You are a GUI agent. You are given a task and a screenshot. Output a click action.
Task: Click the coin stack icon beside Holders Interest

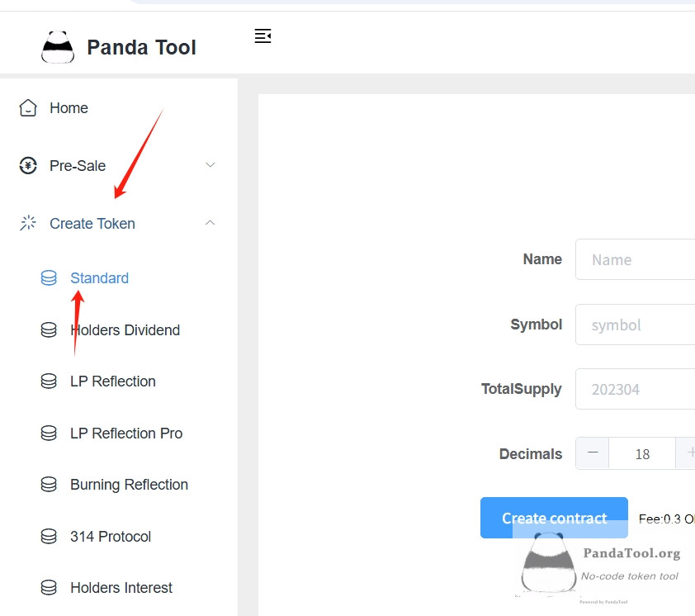49,588
